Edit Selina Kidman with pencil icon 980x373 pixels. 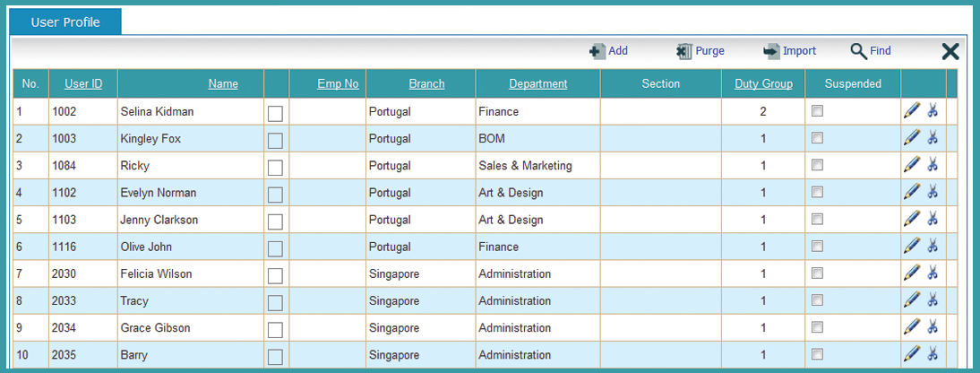[x=912, y=111]
